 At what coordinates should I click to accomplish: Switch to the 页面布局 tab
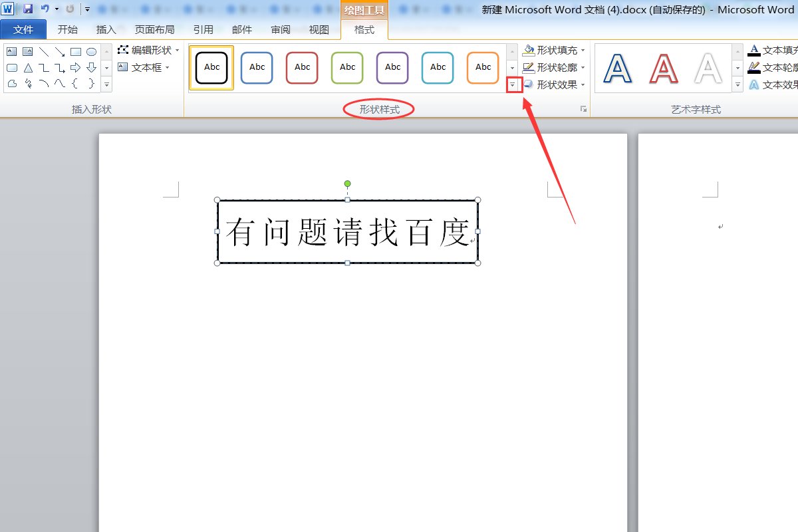(154, 29)
